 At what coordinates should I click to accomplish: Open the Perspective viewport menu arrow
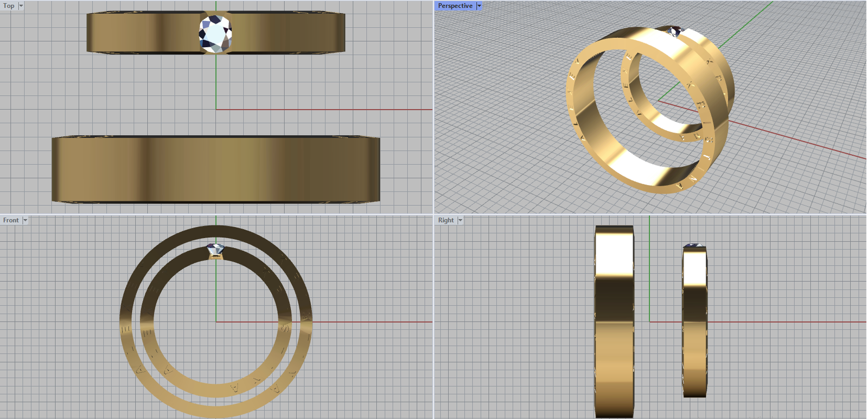coord(479,5)
